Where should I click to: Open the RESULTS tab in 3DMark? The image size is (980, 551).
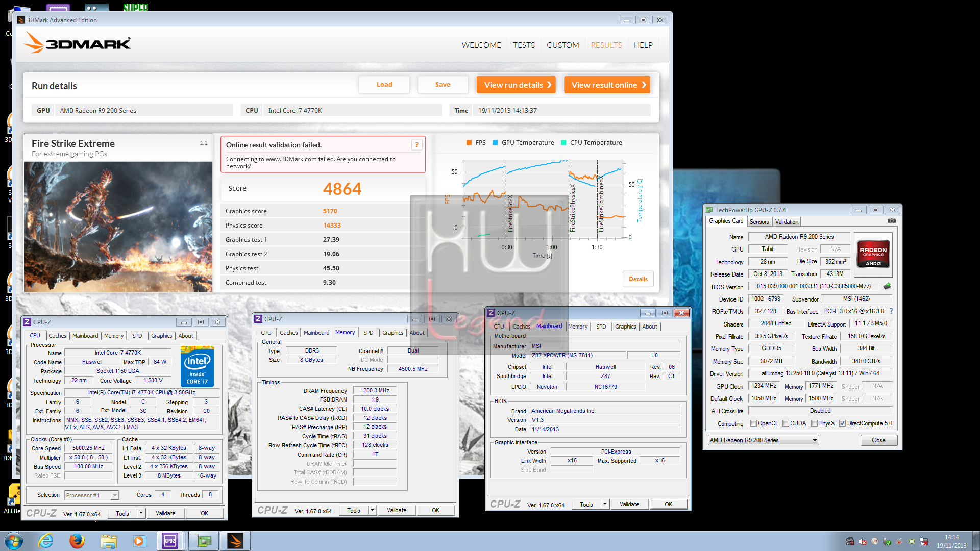(606, 45)
